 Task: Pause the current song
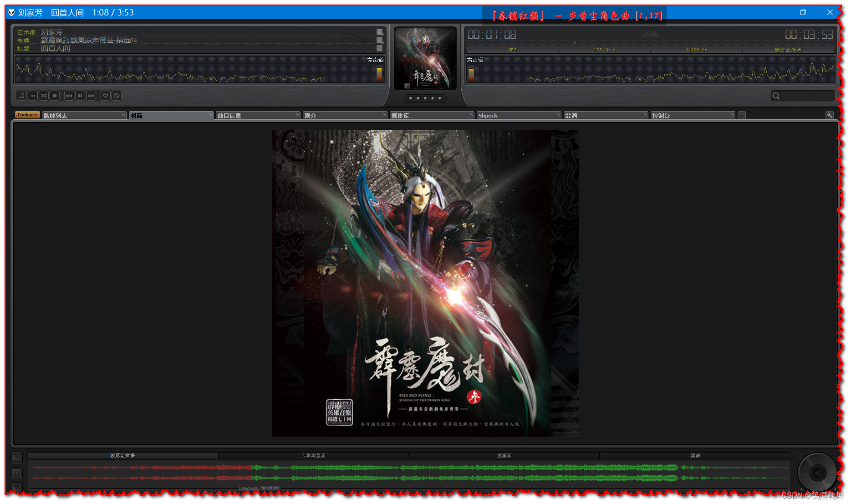pos(80,96)
